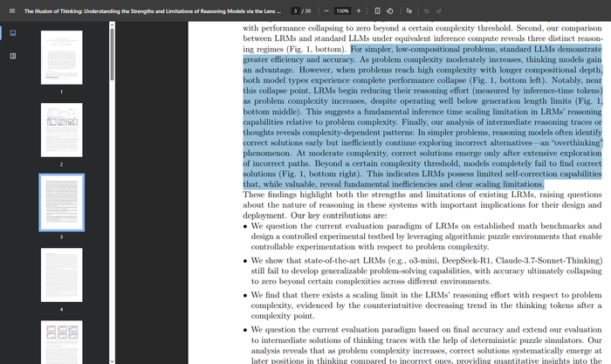Click the highlighted text 'For simpler, low-compositional problems'
Viewport: 611px width, 364px height.
423,49
